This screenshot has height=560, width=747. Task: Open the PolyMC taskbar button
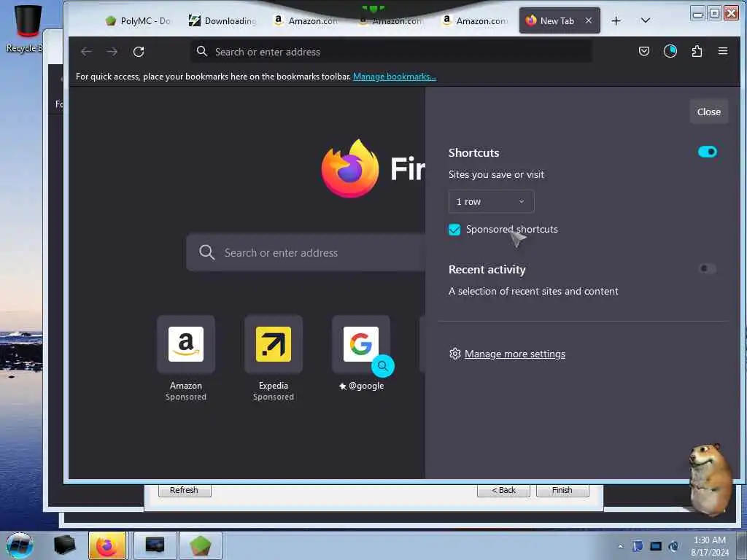pos(200,545)
